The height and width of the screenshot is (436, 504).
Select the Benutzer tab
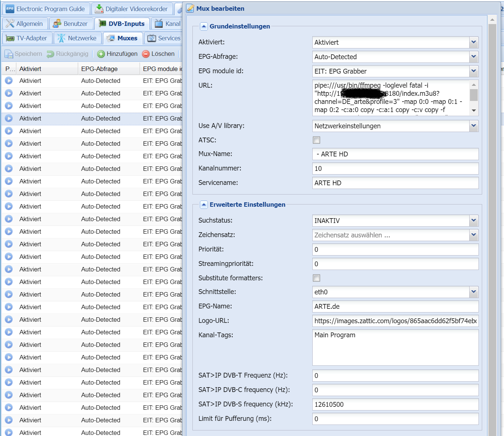click(70, 24)
